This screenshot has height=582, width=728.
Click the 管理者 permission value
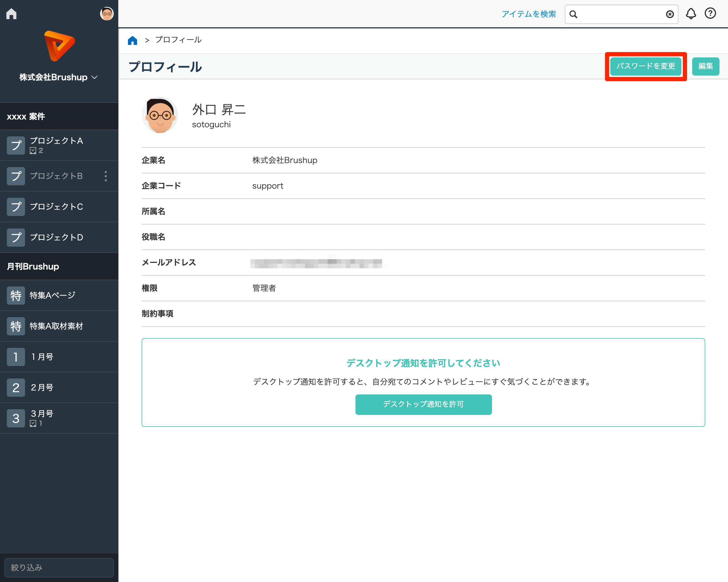pyautogui.click(x=264, y=288)
